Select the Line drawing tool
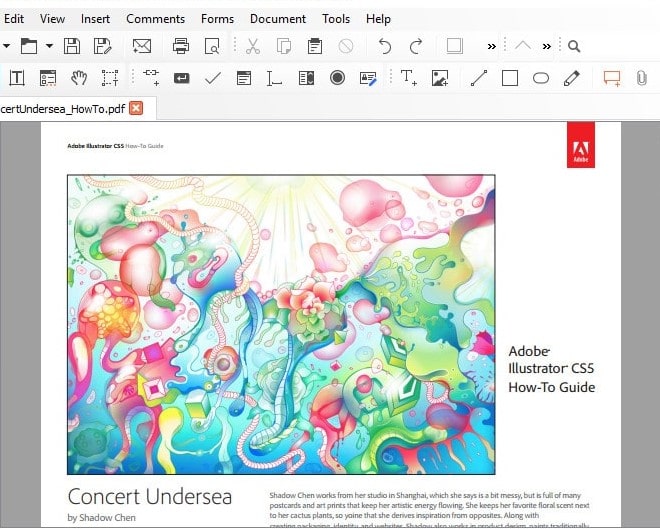This screenshot has width=660, height=529. pos(479,78)
